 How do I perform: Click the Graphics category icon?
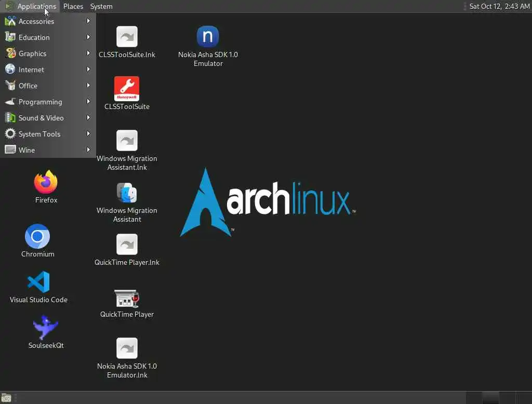(10, 53)
